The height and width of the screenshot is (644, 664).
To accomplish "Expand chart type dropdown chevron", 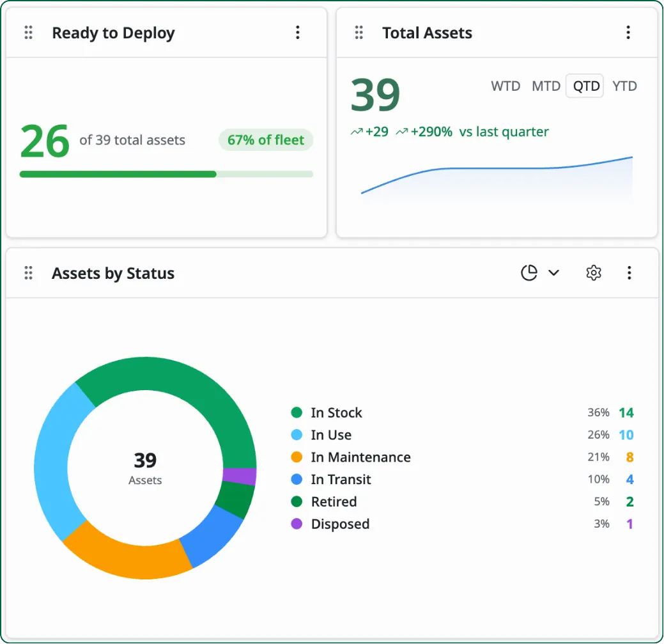I will pos(553,273).
